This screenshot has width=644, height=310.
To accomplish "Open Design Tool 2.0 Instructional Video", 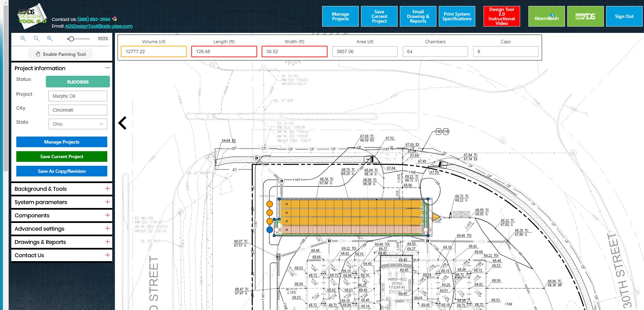I will (502, 16).
